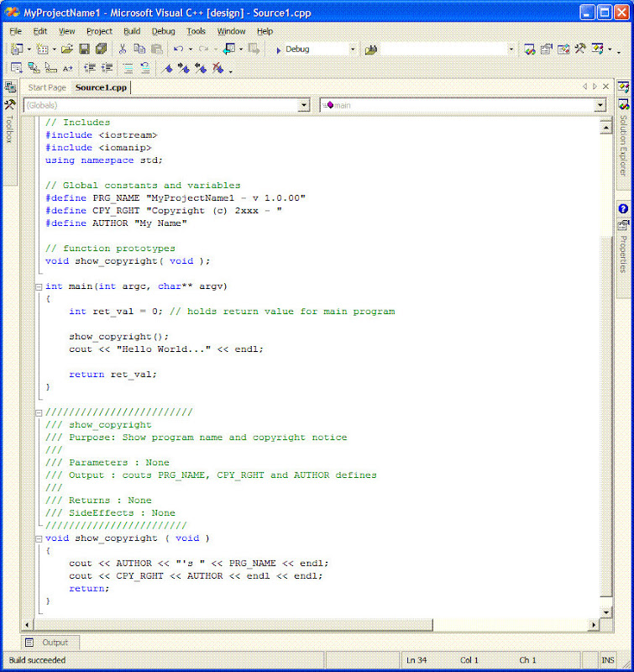Click the vertical scrollbar down arrow
The image size is (634, 672).
(606, 612)
